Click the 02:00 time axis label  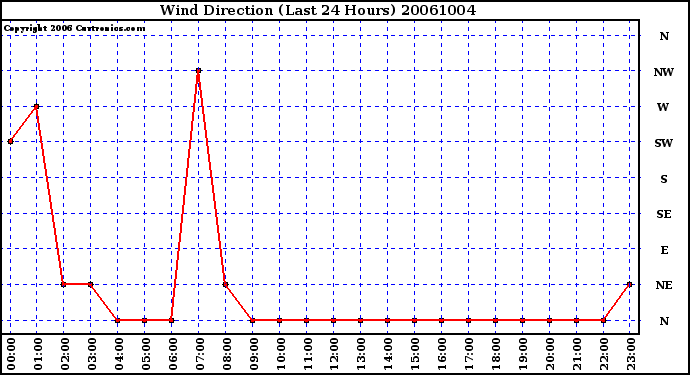65,354
